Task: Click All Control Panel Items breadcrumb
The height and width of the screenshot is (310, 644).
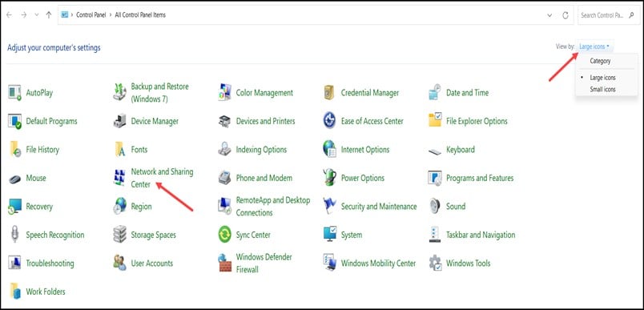Action: pyautogui.click(x=140, y=14)
